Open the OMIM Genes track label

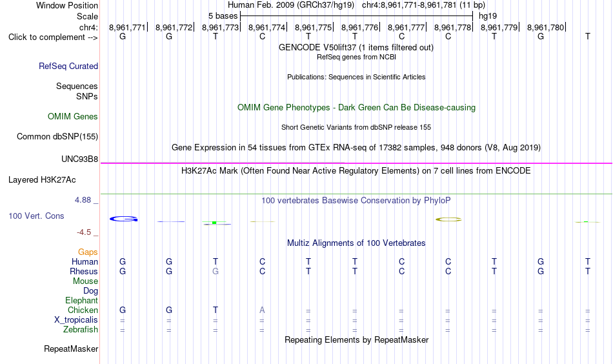73,117
